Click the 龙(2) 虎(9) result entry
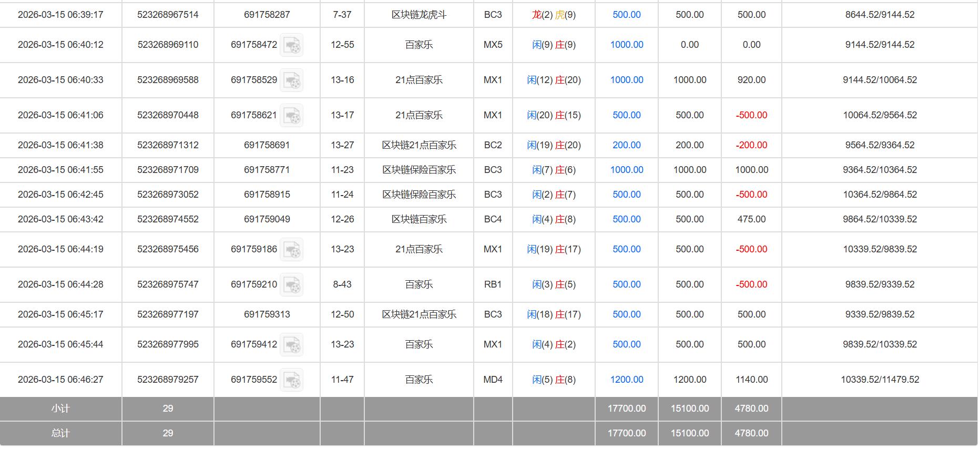 pyautogui.click(x=554, y=15)
